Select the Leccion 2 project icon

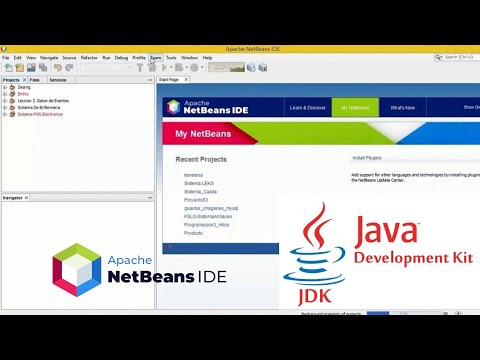12,101
